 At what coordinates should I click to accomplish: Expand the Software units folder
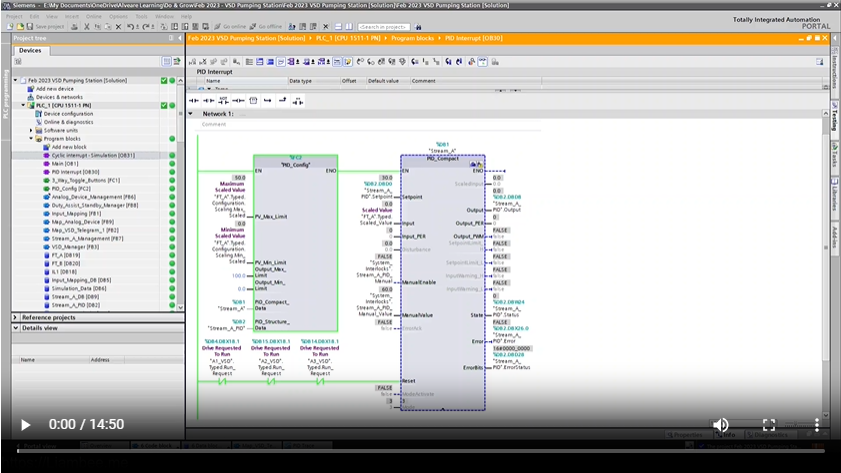(31, 130)
